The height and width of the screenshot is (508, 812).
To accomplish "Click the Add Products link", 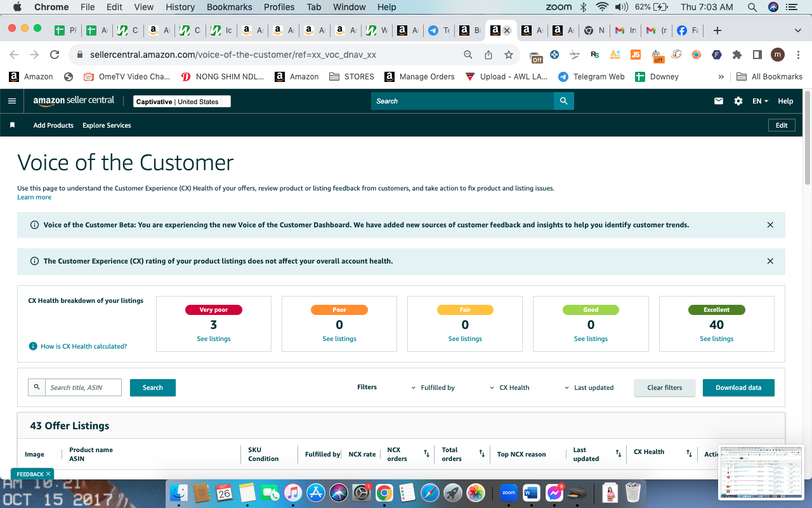I will tap(53, 125).
